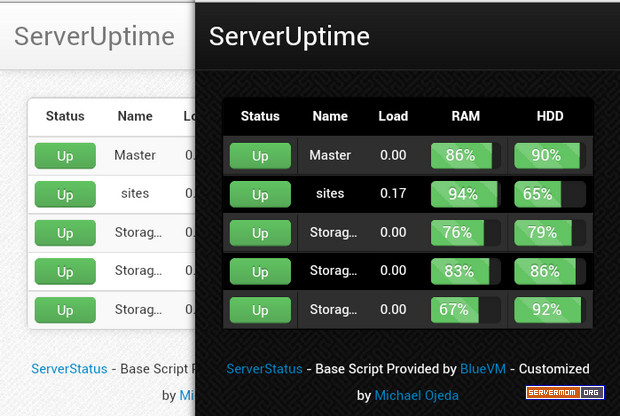Click the 92% HDD usage bar
The height and width of the screenshot is (416, 620).
click(550, 310)
